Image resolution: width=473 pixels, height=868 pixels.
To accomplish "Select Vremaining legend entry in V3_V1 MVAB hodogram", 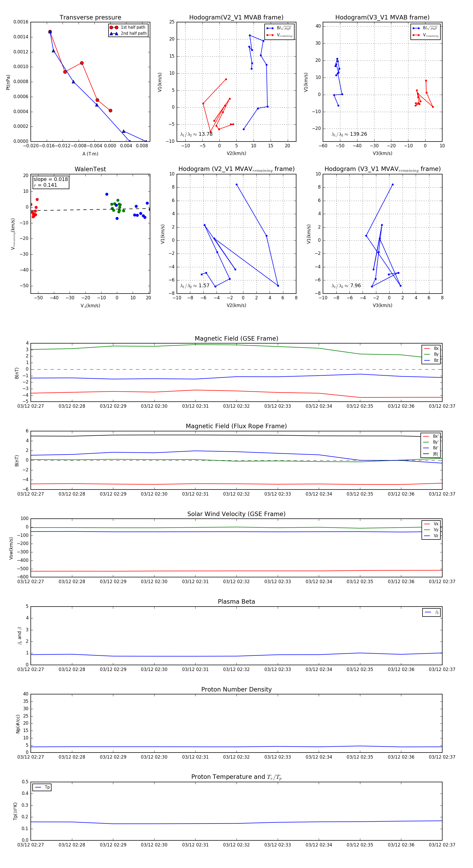I will point(425,35).
